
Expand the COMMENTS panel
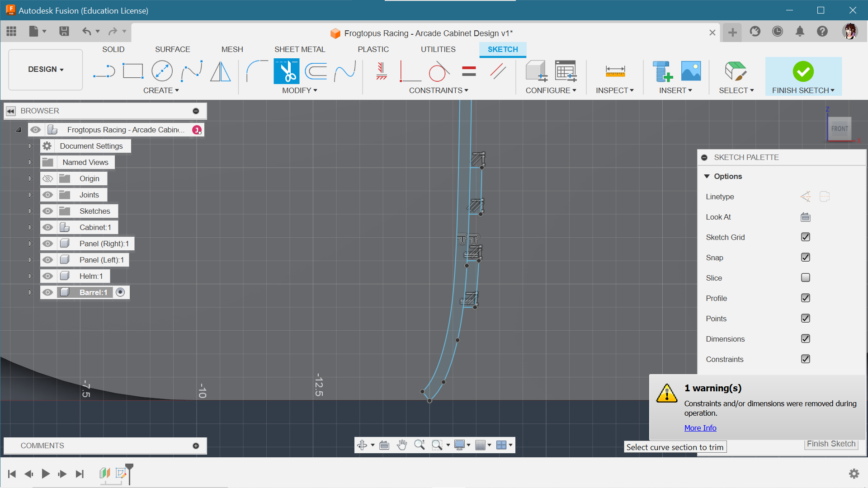click(x=196, y=446)
